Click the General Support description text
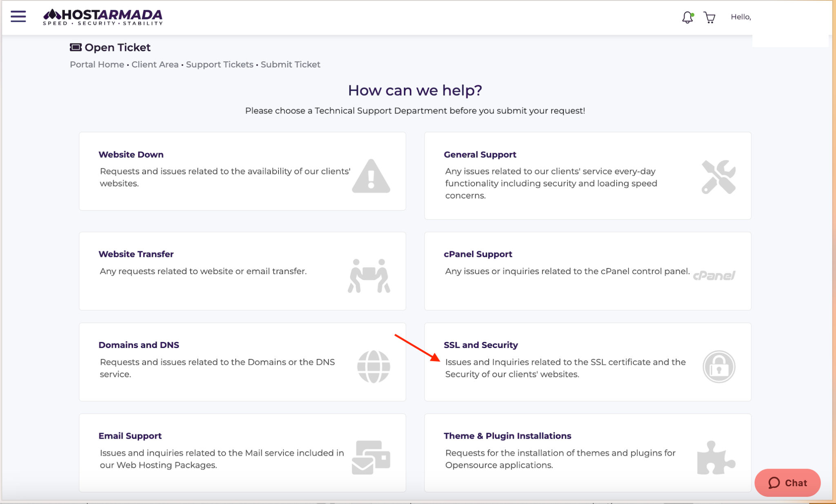 (x=551, y=183)
